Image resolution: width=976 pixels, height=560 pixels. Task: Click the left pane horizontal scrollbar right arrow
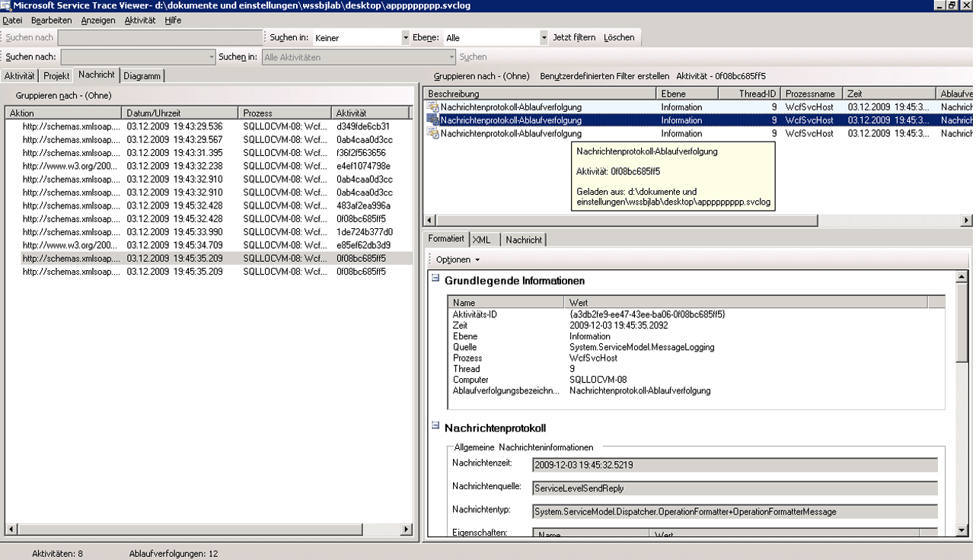click(407, 530)
